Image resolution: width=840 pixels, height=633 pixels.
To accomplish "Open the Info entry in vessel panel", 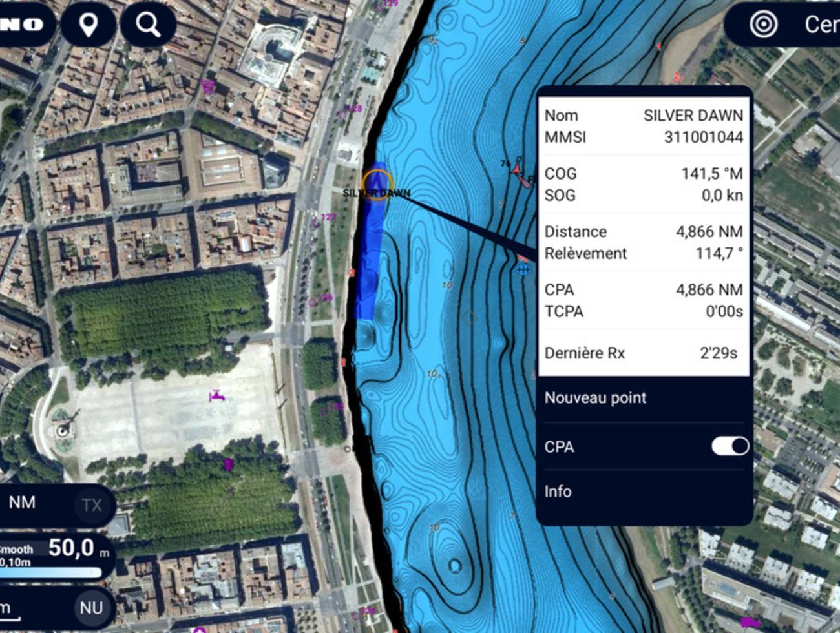I will click(558, 492).
